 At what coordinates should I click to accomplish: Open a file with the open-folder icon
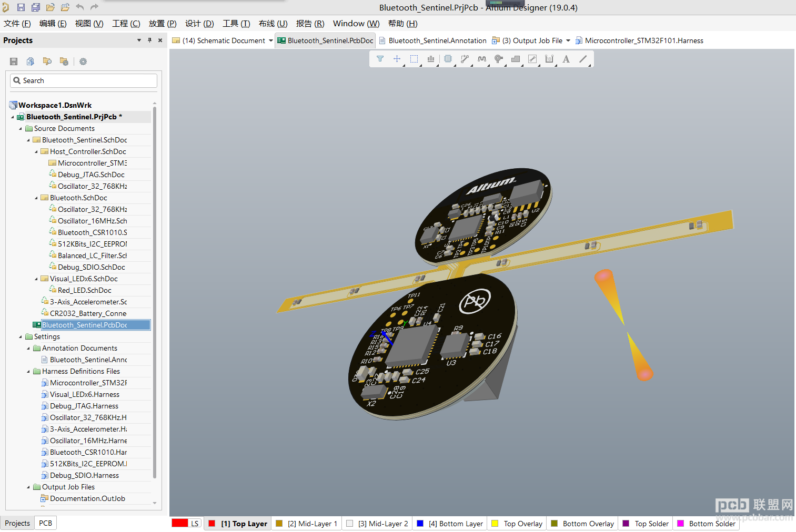coord(51,7)
